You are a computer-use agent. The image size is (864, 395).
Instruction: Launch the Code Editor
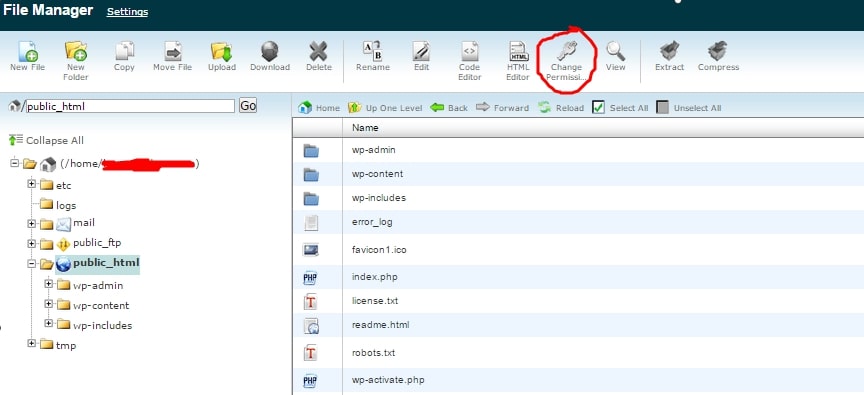click(x=469, y=61)
